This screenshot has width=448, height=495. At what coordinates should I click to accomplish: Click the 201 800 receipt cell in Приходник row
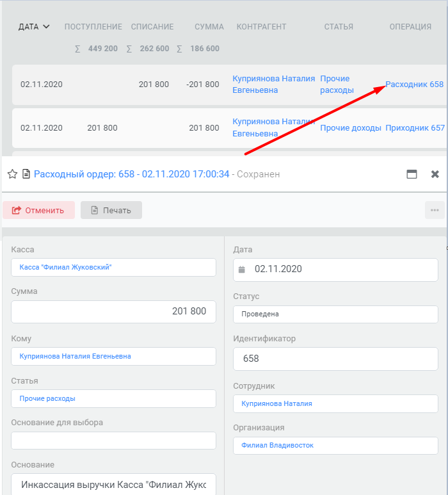(102, 128)
